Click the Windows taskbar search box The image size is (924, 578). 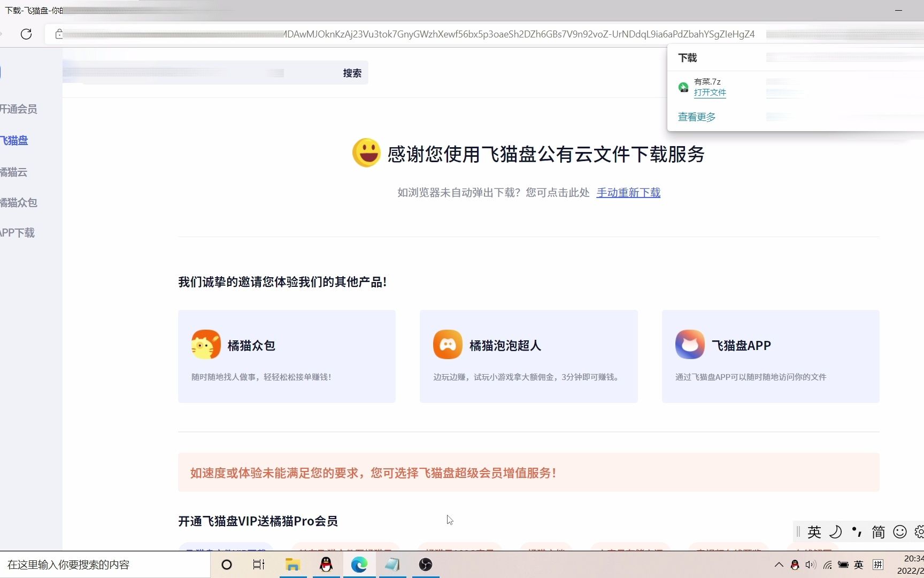pyautogui.click(x=105, y=565)
